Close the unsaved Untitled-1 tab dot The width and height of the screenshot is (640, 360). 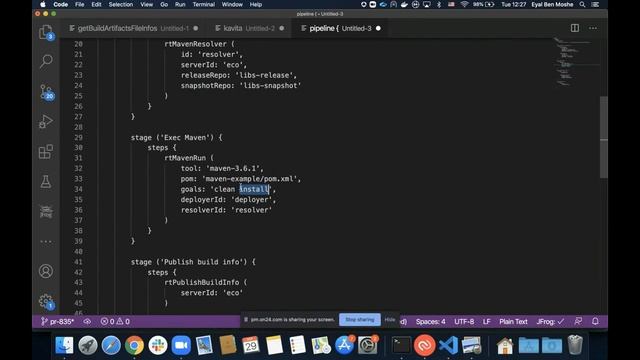pyautogui.click(x=196, y=28)
